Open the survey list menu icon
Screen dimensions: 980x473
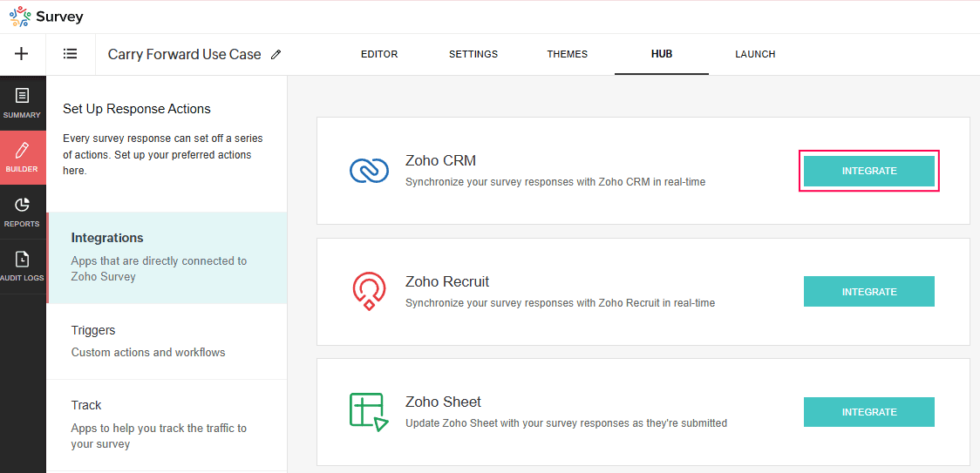tap(71, 54)
